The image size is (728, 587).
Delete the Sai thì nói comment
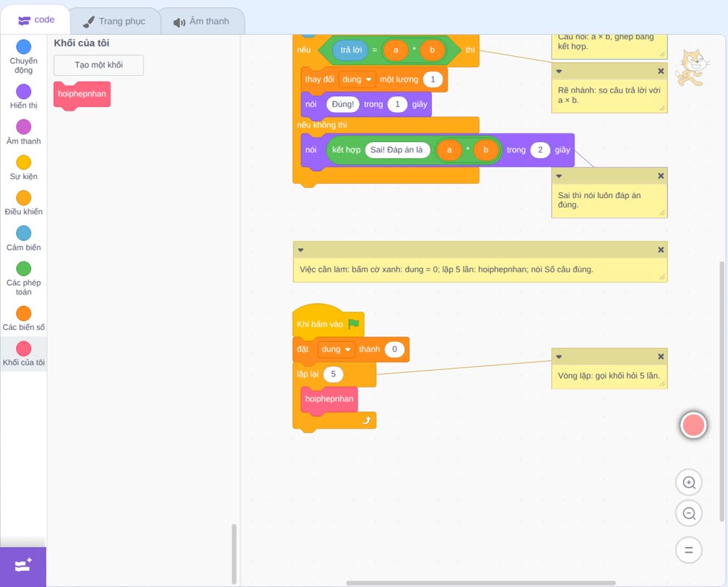pos(661,176)
